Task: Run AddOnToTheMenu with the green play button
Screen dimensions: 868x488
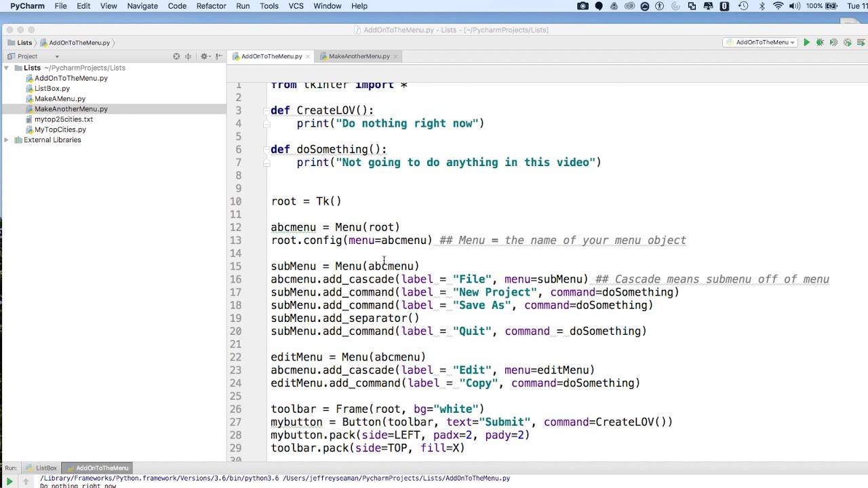Action: tap(806, 43)
